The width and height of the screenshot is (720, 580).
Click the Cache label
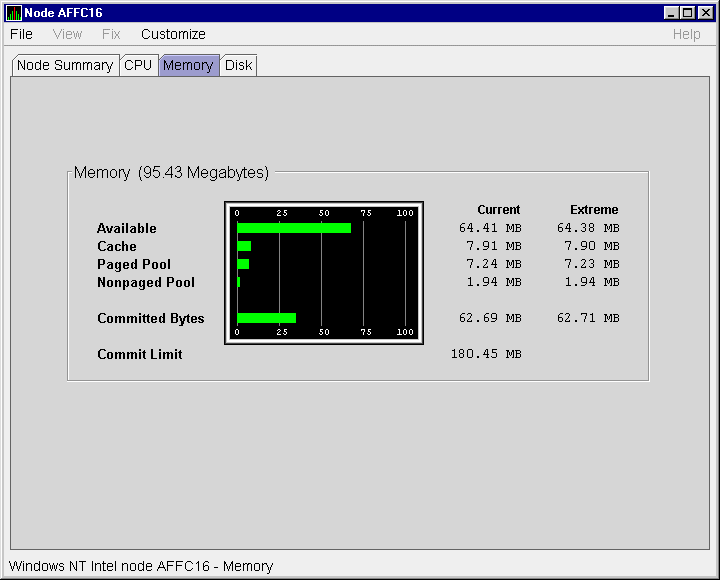pos(117,246)
